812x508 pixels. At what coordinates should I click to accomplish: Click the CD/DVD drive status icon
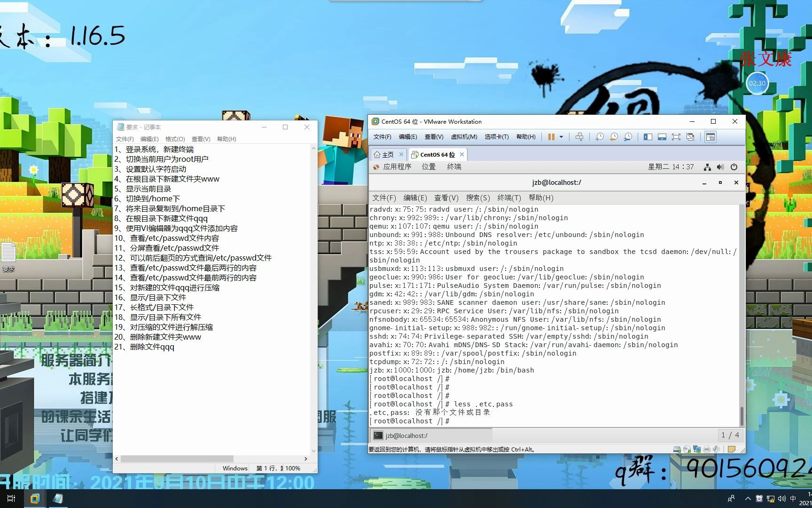point(687,449)
